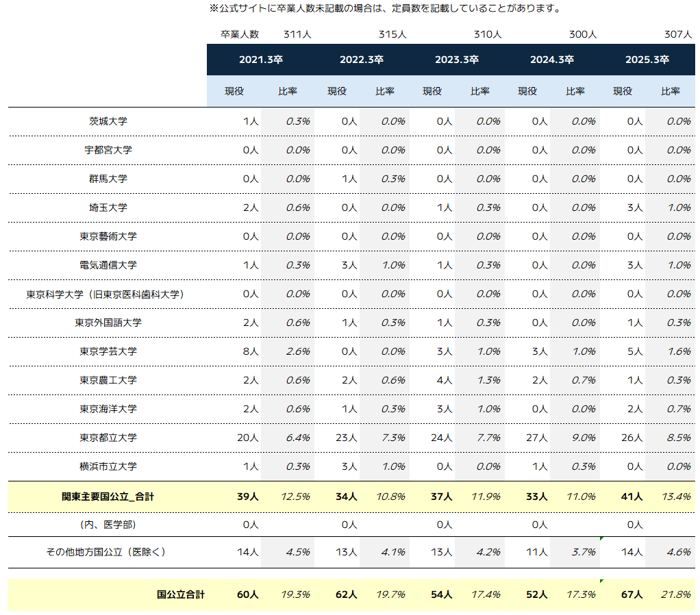700x615 pixels.
Task: Click the 2025.3卒 year header
Action: pos(647,60)
